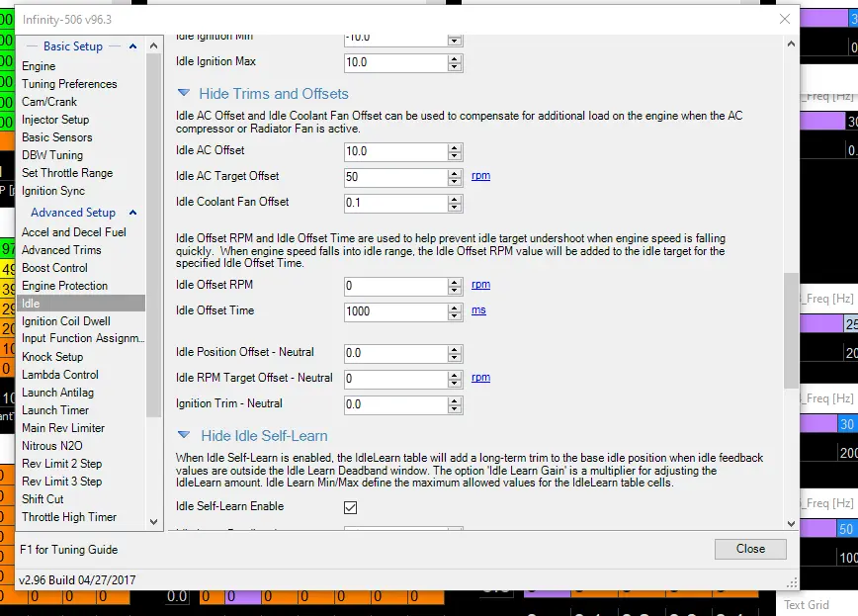The width and height of the screenshot is (858, 616).
Task: Click Idle RPM Target Offset - Neutral field
Action: click(395, 379)
